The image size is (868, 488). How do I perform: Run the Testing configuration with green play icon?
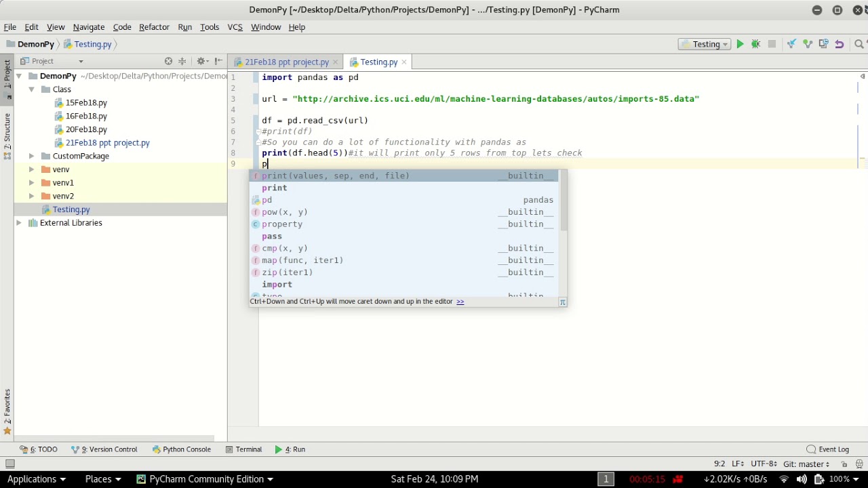click(x=740, y=44)
